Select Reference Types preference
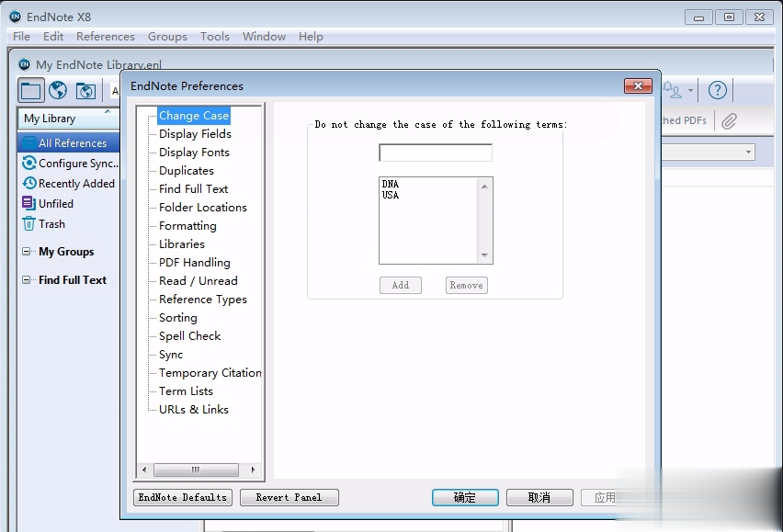 (x=203, y=300)
